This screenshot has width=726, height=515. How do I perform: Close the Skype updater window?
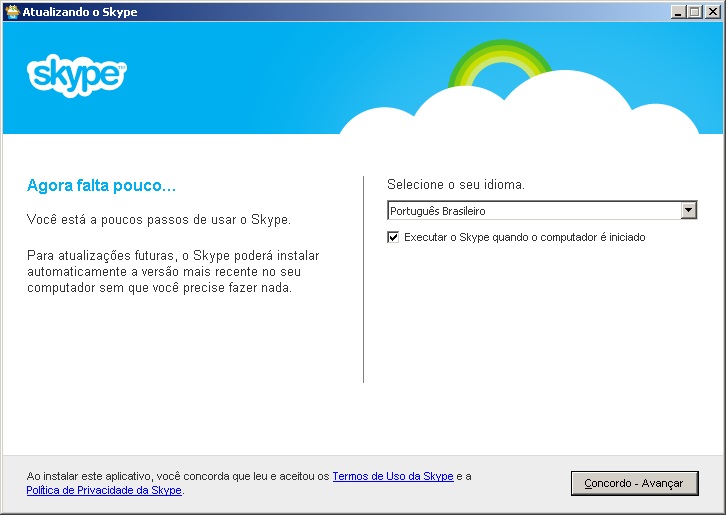(711, 12)
